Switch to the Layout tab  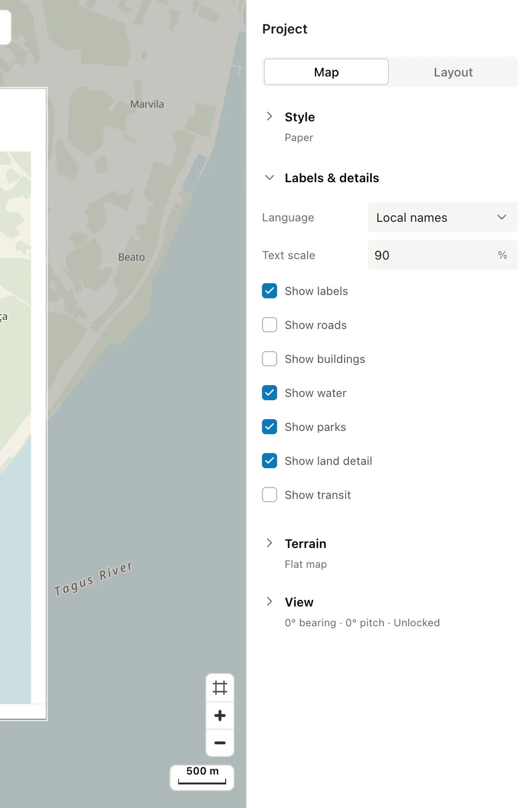453,72
